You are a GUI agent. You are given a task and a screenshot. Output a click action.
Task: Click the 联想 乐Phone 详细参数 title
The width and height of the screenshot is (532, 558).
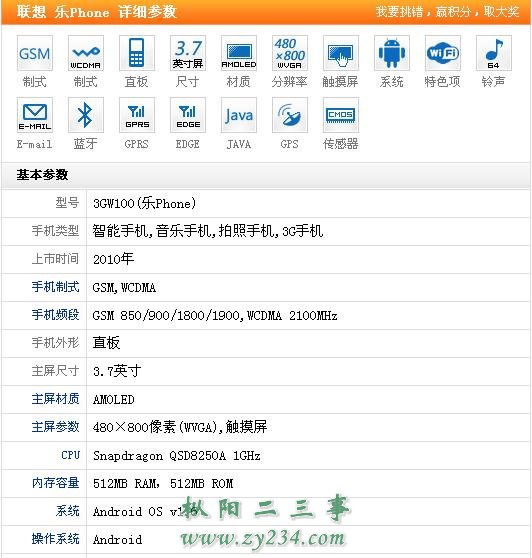click(96, 12)
